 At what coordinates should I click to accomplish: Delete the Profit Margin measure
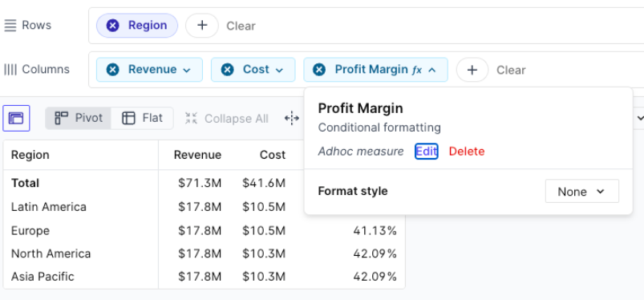pos(467,152)
